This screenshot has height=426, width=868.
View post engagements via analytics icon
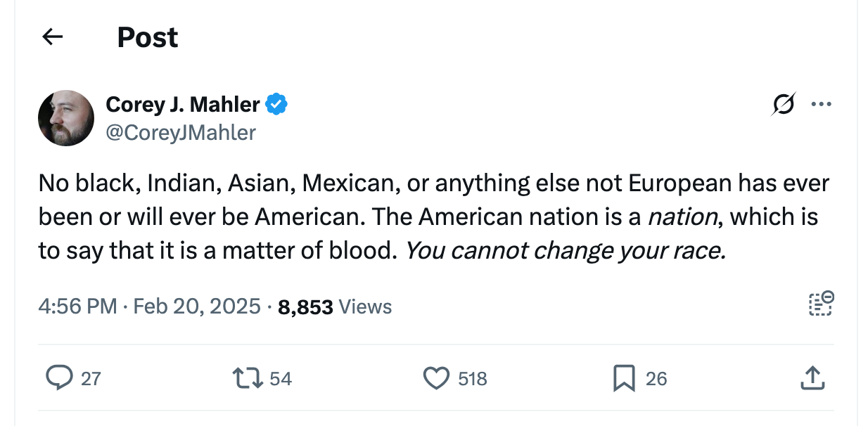(821, 304)
